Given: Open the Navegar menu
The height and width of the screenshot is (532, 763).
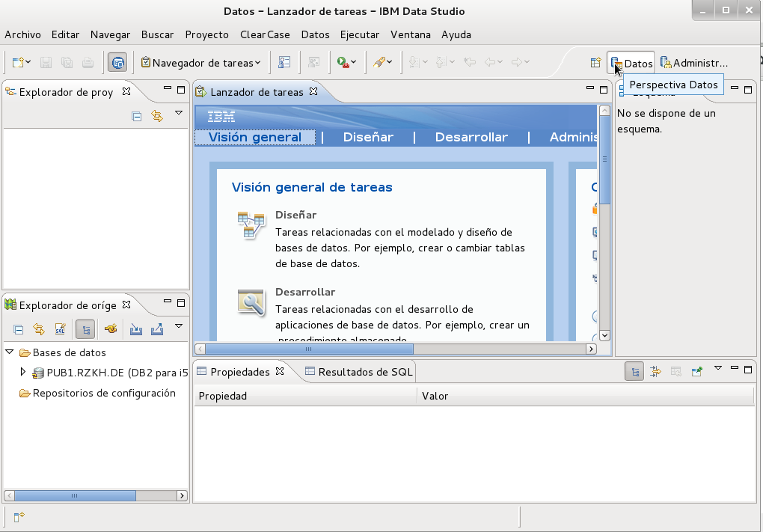Looking at the screenshot, I should pos(111,34).
